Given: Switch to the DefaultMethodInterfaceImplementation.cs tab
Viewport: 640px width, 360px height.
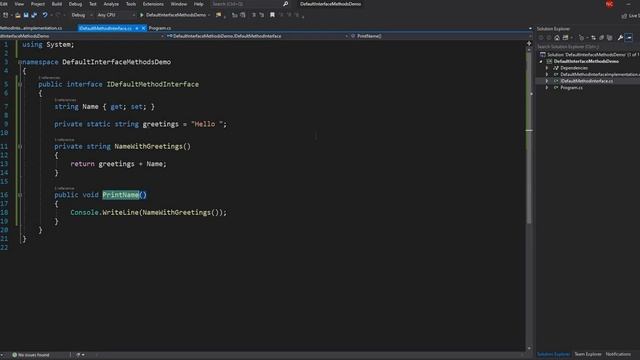Looking at the screenshot, I should 31,28.
